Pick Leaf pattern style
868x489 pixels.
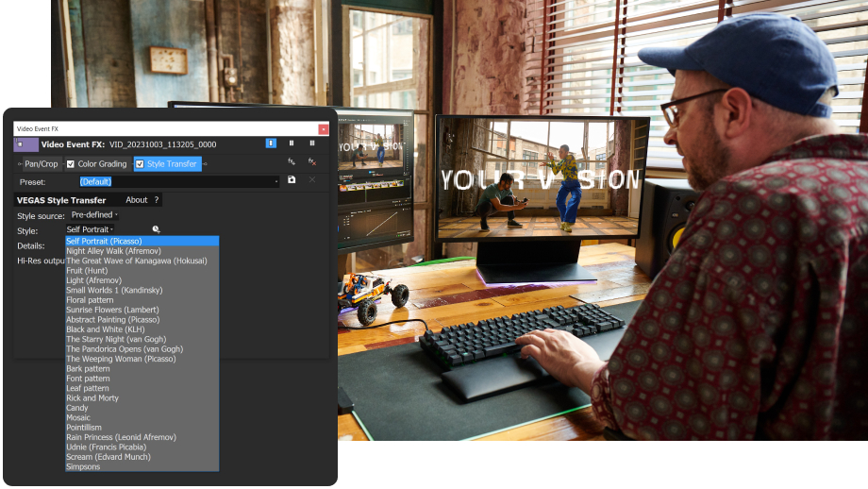tap(142, 388)
